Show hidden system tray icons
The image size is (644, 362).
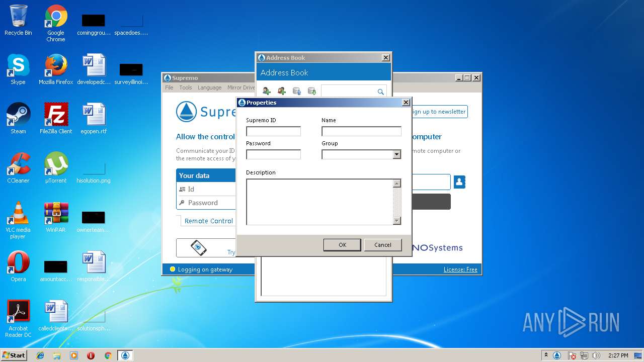pos(546,355)
